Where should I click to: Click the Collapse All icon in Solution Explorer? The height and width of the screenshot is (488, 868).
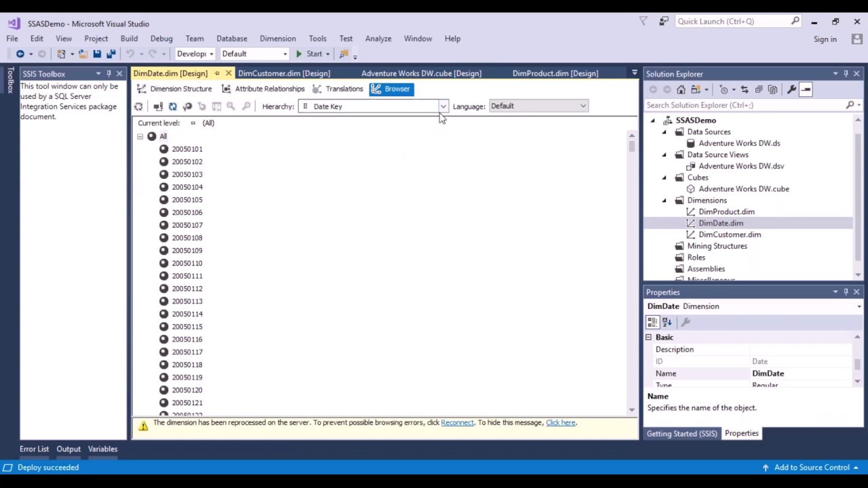point(758,89)
